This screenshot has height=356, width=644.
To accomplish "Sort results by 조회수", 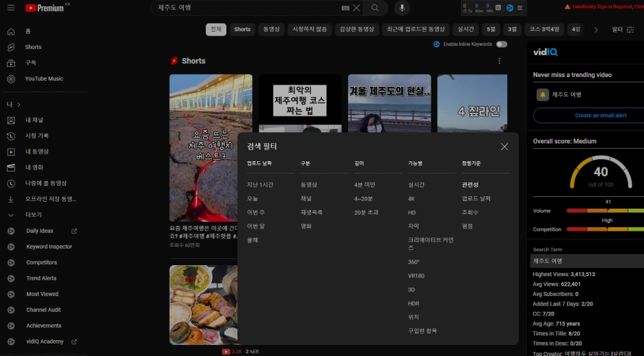I will [470, 213].
